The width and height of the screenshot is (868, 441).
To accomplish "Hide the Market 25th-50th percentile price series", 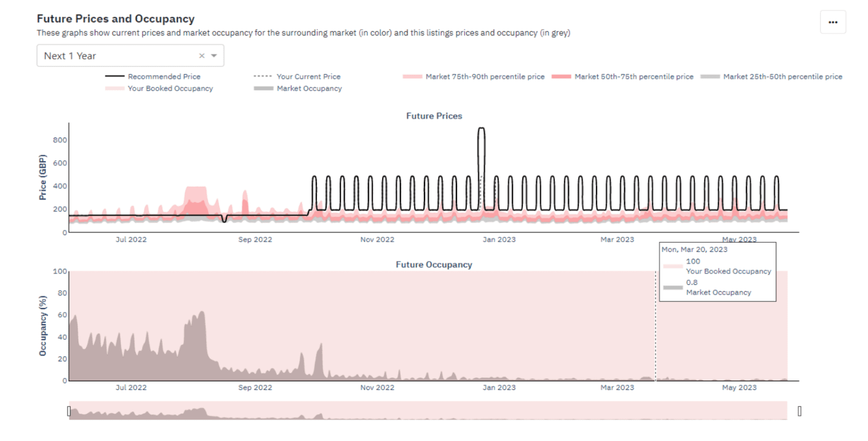I will [x=771, y=77].
